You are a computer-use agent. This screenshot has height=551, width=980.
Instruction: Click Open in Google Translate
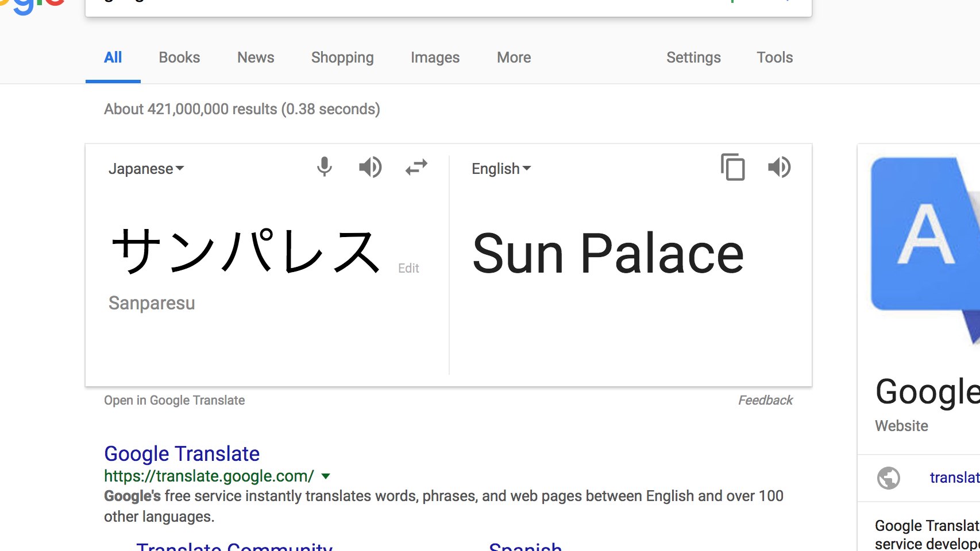pyautogui.click(x=174, y=400)
